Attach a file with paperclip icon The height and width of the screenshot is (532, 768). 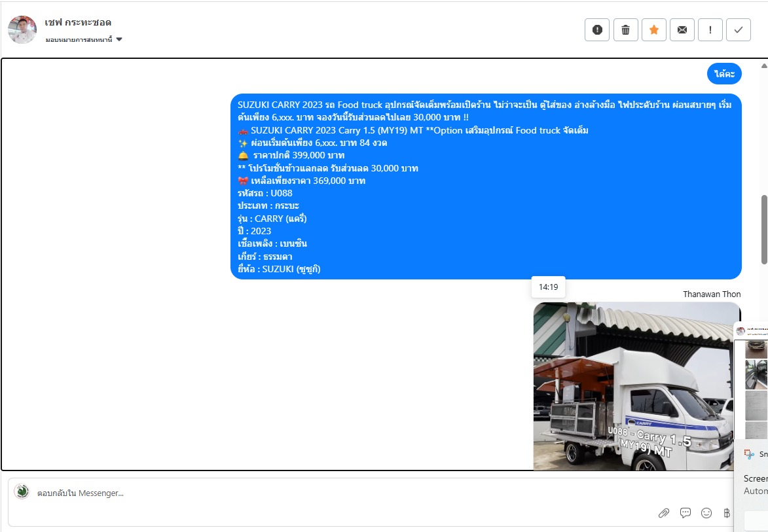[x=664, y=513]
